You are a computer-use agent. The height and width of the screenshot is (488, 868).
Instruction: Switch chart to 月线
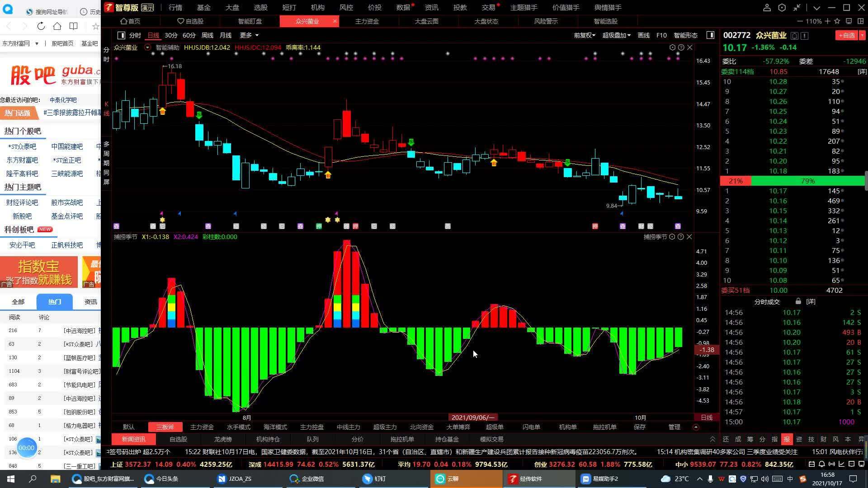coord(225,35)
